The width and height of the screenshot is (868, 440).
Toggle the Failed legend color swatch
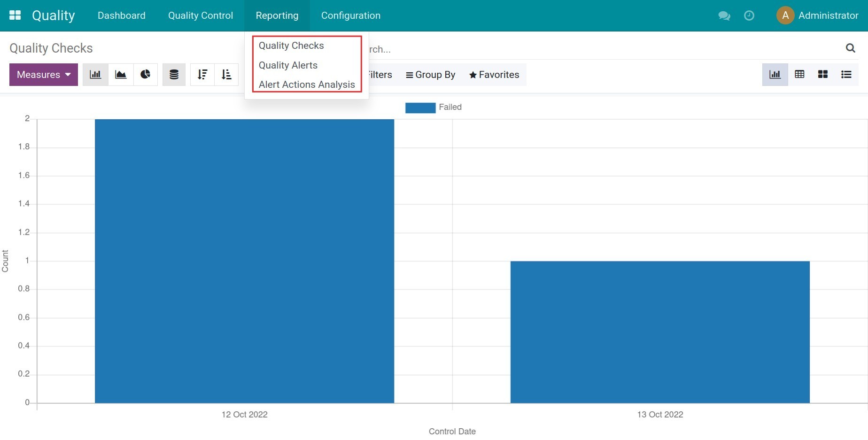420,108
